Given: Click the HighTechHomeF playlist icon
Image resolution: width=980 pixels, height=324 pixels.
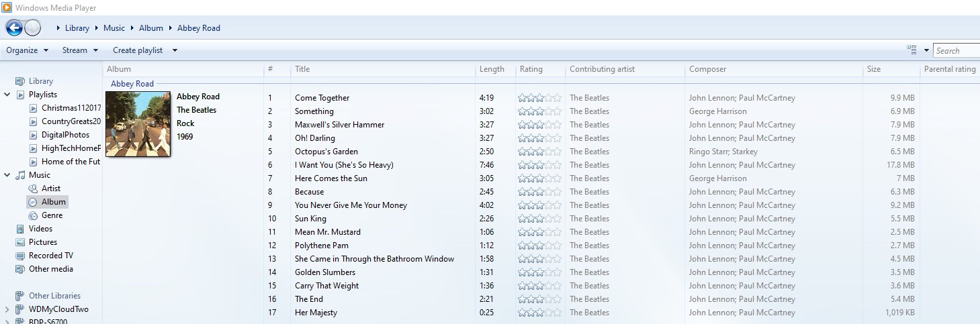Looking at the screenshot, I should coord(34,148).
